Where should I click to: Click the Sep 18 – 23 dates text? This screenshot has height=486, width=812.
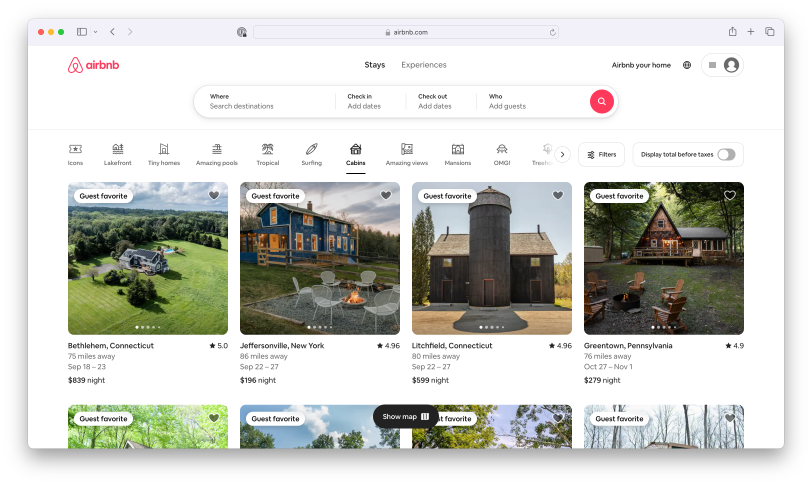86,366
